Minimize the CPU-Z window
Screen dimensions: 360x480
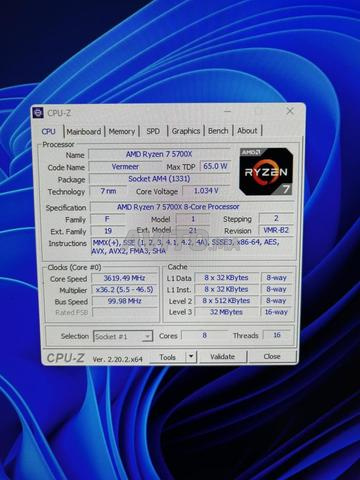click(x=228, y=112)
